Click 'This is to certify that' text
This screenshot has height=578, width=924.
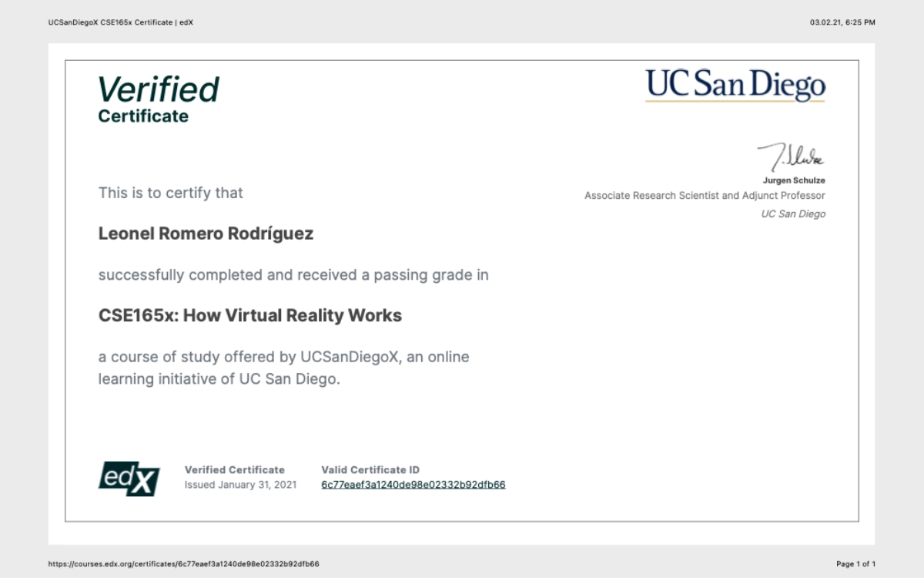(171, 193)
